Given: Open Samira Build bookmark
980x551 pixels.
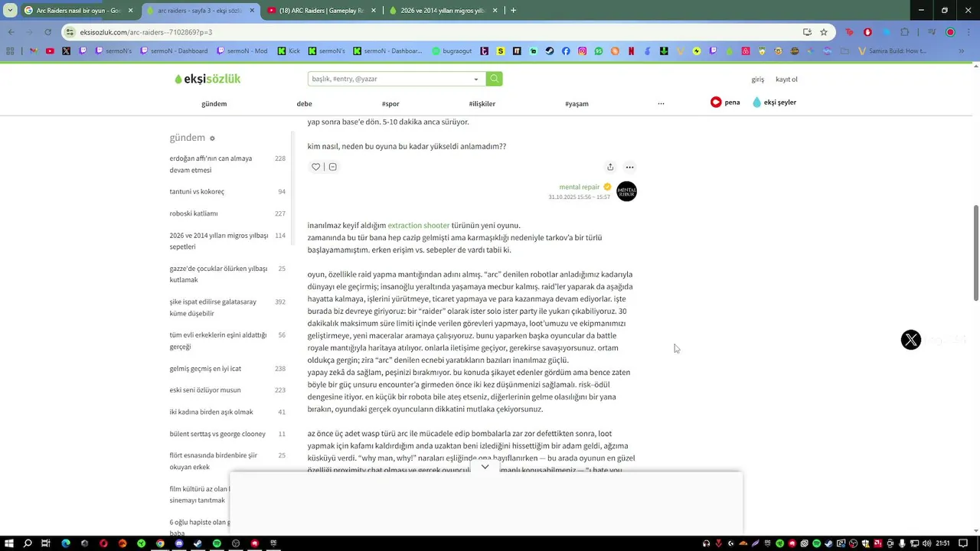Looking at the screenshot, I should tap(893, 51).
